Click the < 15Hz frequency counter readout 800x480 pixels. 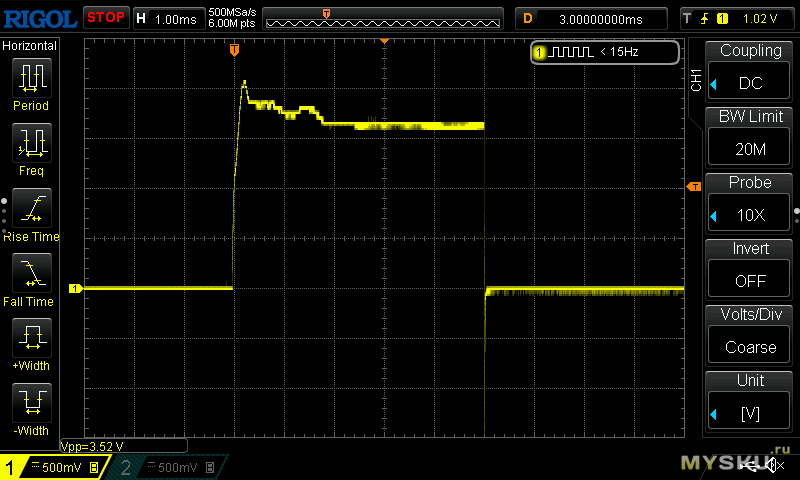[619, 52]
